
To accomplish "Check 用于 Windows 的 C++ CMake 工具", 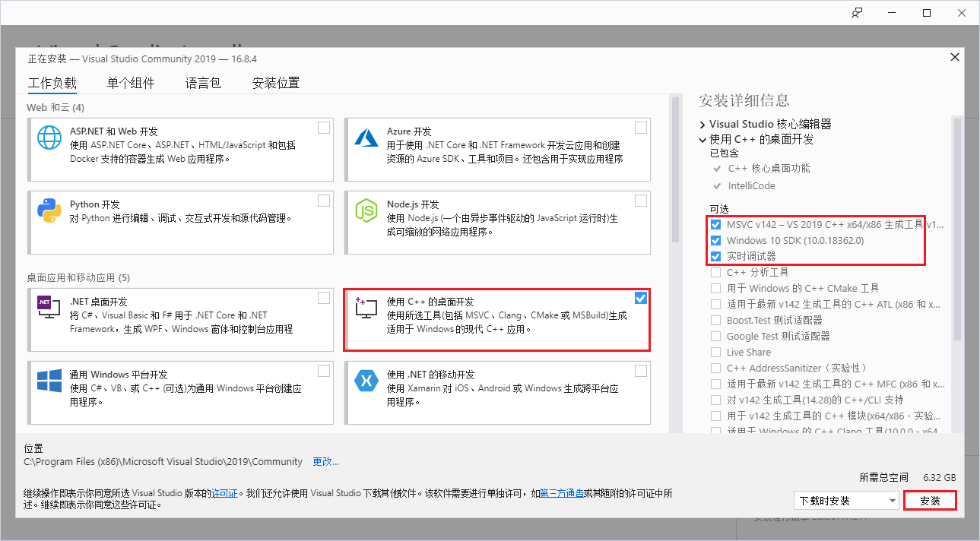I will click(715, 288).
